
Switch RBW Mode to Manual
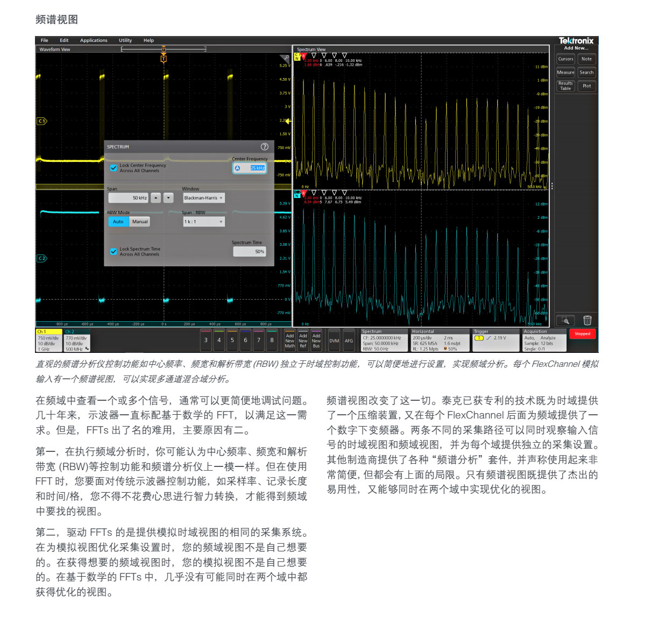[139, 222]
